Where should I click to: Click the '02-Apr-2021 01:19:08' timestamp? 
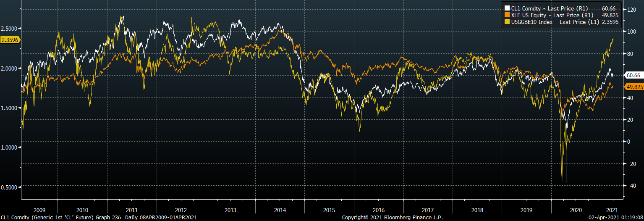615,218
